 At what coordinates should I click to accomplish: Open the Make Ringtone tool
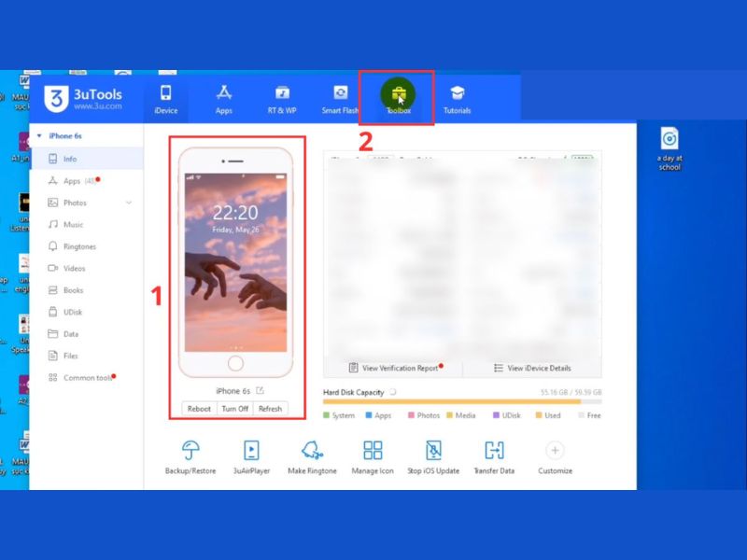tap(312, 456)
